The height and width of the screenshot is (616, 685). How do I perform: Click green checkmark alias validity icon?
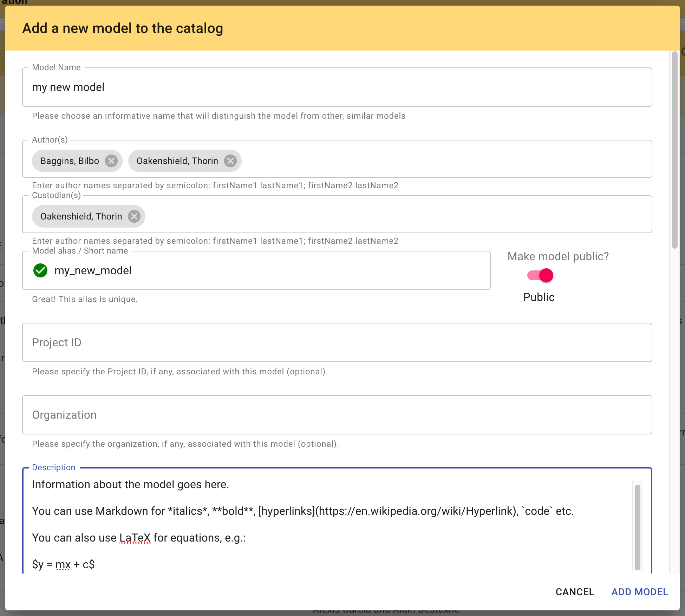click(40, 270)
